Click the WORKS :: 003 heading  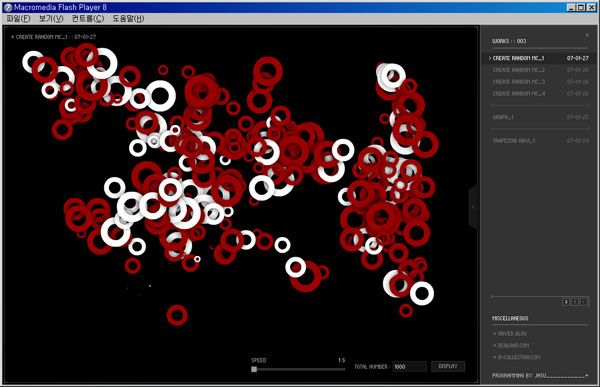pyautogui.click(x=509, y=41)
